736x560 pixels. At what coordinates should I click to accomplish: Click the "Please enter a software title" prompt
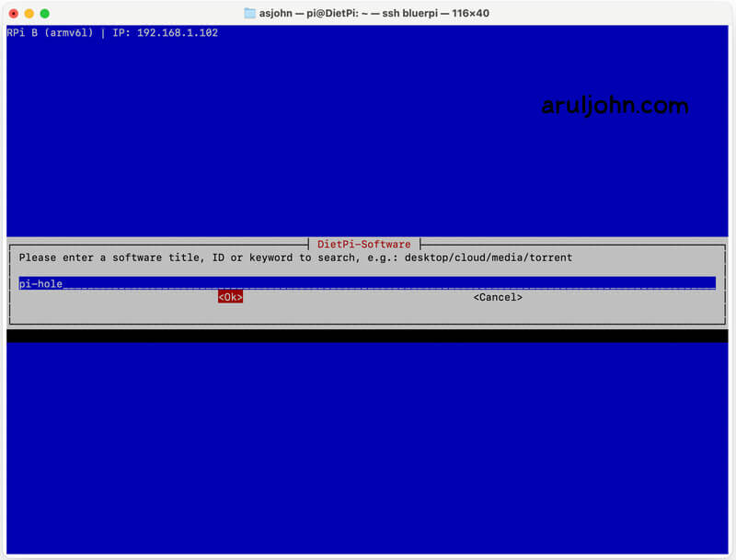(110, 257)
